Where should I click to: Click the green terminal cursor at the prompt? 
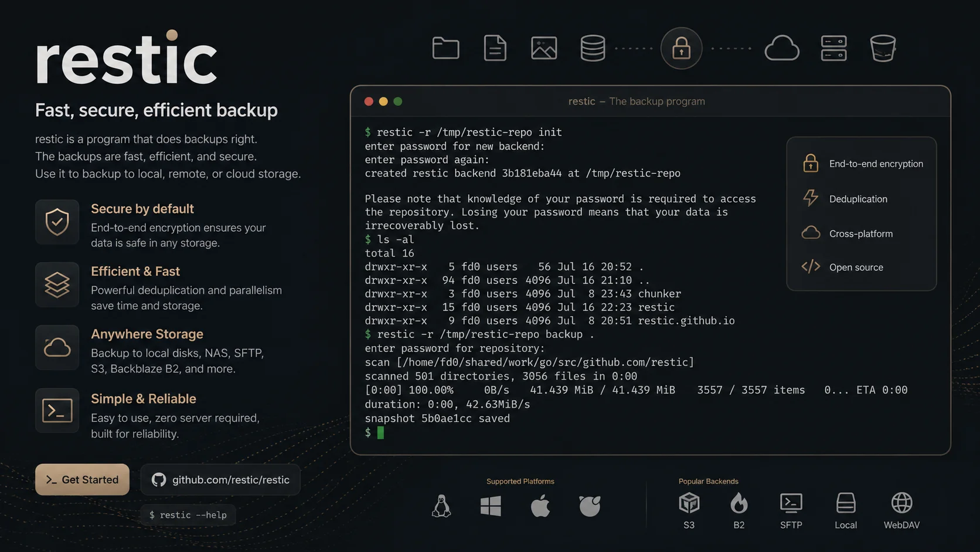[x=380, y=433]
